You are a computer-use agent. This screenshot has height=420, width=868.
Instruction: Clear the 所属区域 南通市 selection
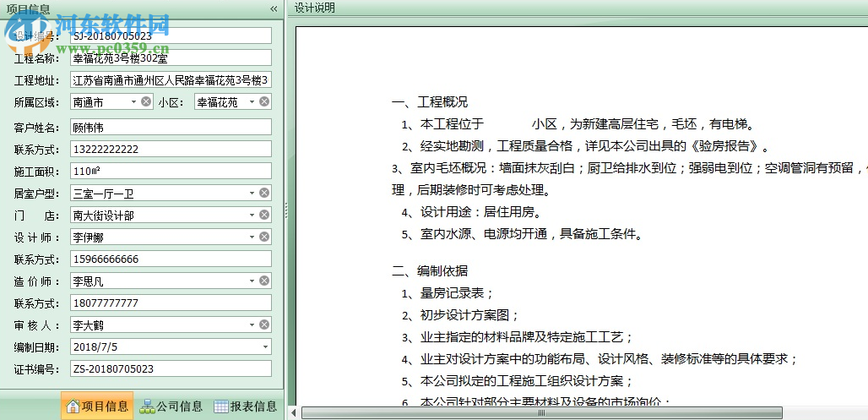[145, 101]
